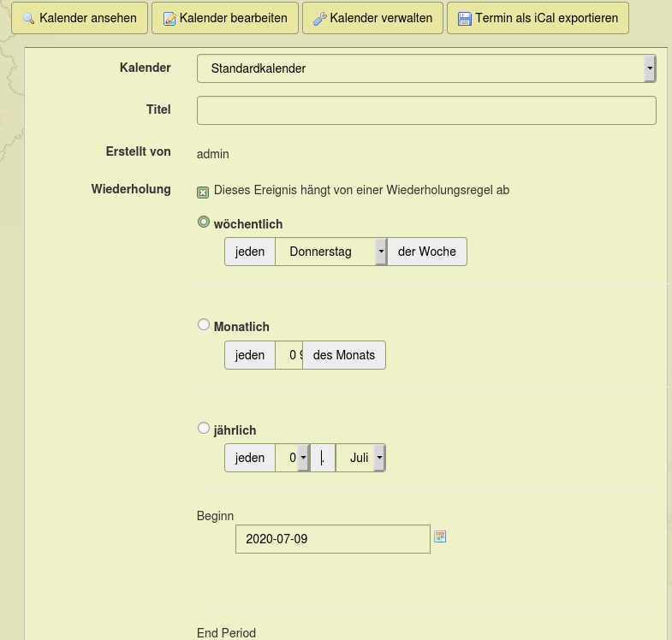This screenshot has height=640, width=672.
Task: Go to Kalender verwalten
Action: [x=372, y=18]
